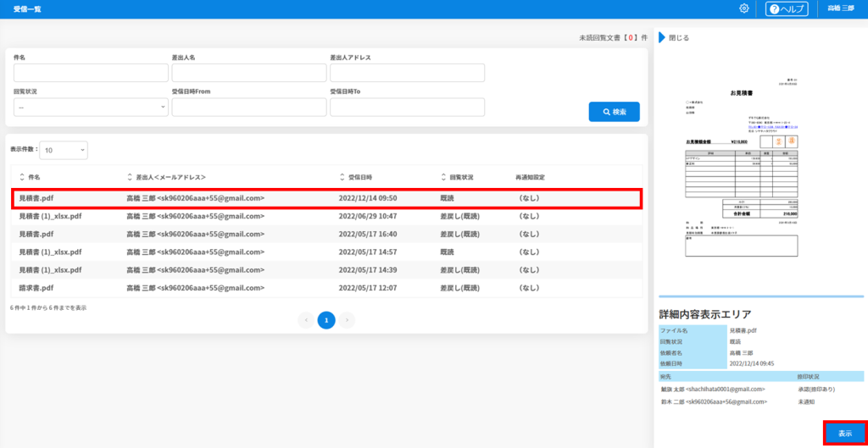Click the お見積書 document preview thumbnail

(x=742, y=169)
